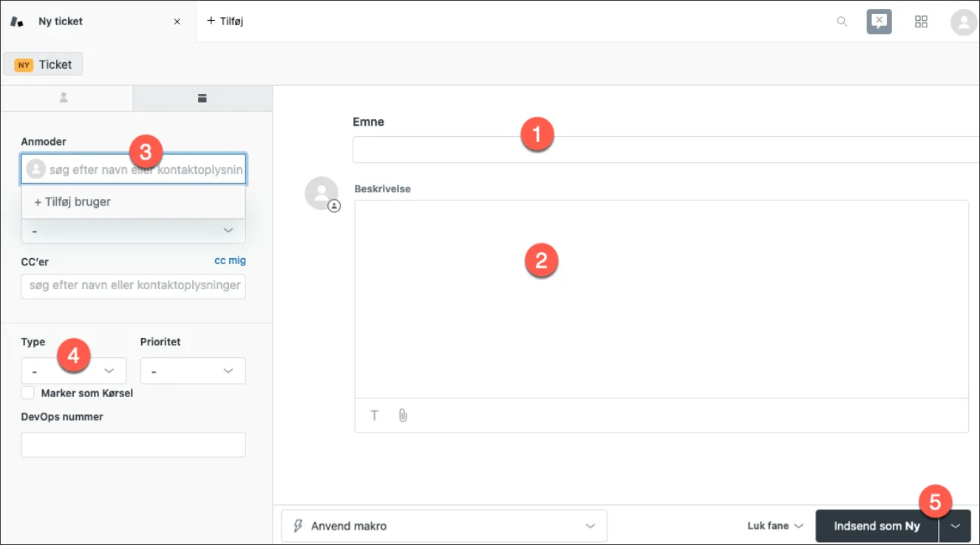980x545 pixels.
Task: Close the Ny ticket tab
Action: coord(177,21)
